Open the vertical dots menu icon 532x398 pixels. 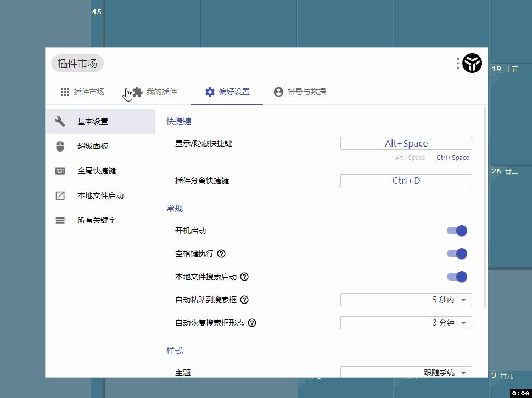(457, 63)
